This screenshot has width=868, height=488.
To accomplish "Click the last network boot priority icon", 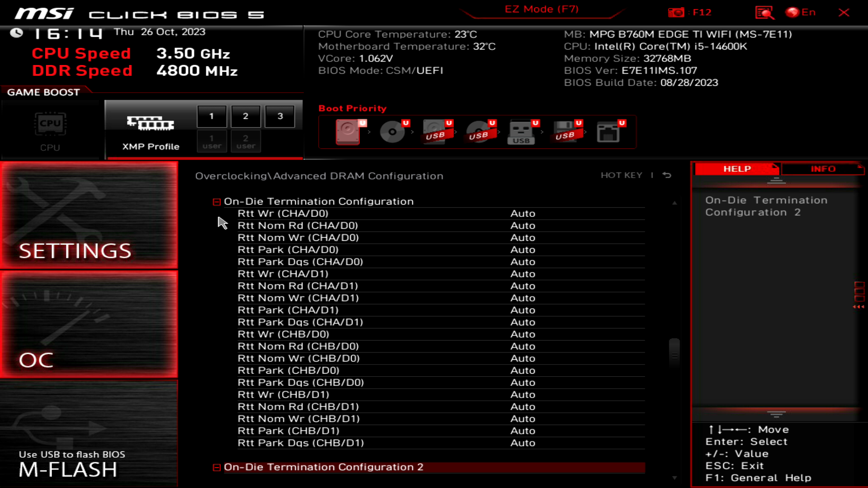I will point(609,131).
